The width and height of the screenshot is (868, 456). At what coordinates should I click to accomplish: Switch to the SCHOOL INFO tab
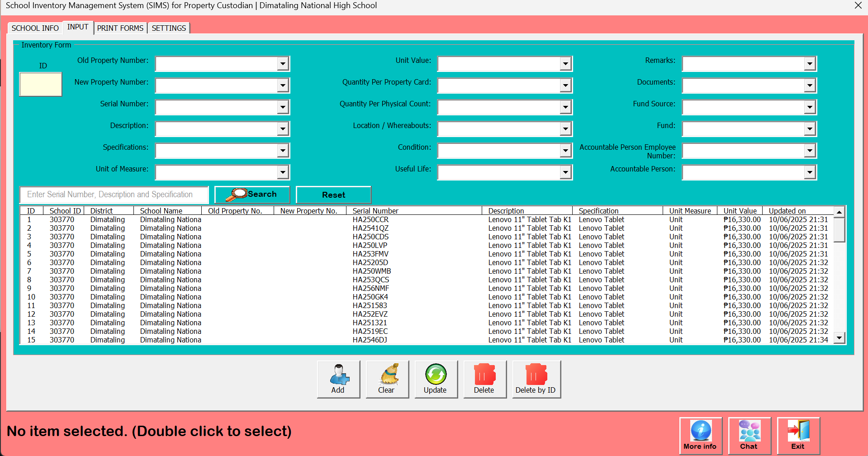35,28
